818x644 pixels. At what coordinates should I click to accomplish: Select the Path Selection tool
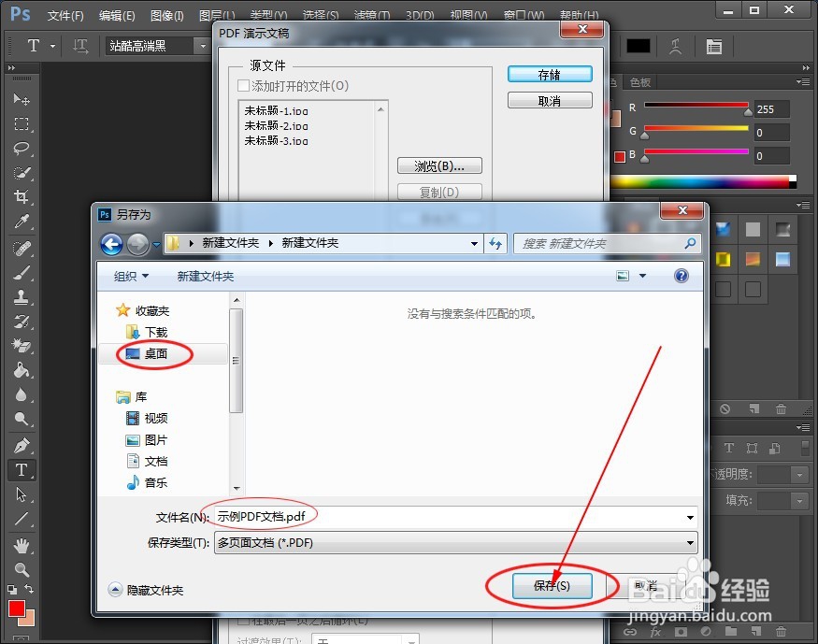tap(22, 494)
